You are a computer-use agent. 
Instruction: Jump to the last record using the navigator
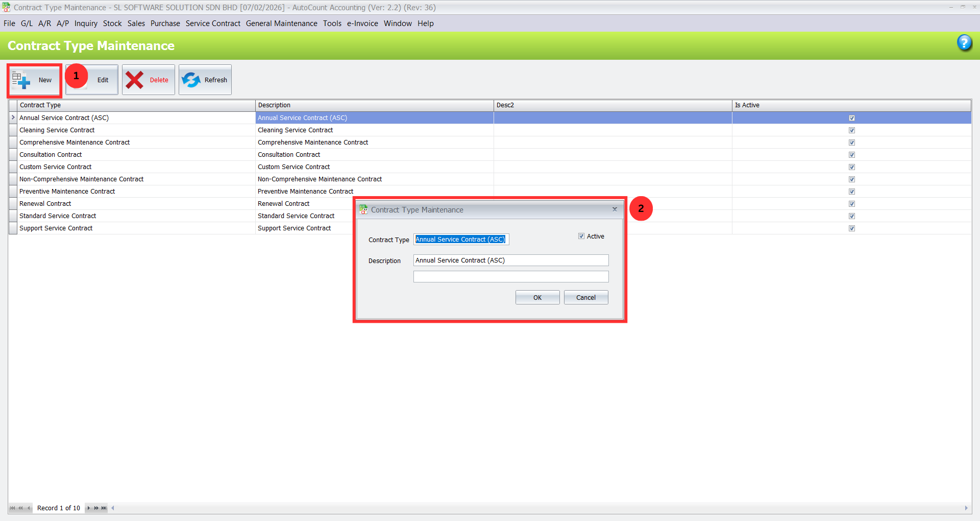click(103, 508)
